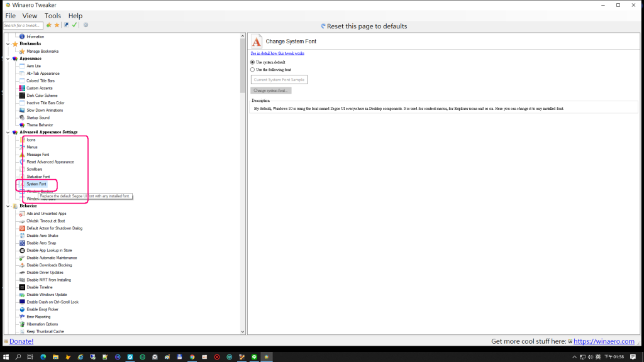Collapse Advanced Appearance Settings group
Viewport: 644px width, 362px height.
click(x=8, y=133)
